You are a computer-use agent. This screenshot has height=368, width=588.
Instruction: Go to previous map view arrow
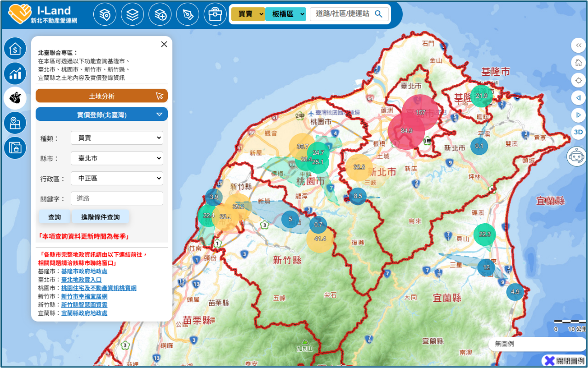coord(578,97)
